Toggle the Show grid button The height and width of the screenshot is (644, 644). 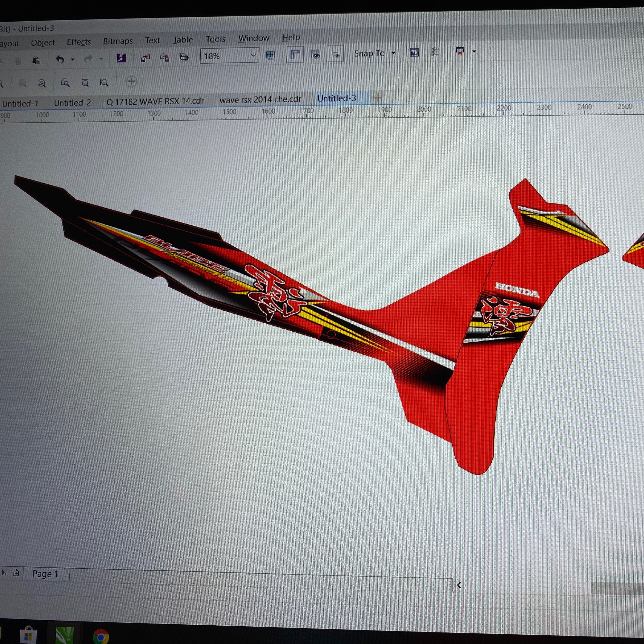(x=315, y=54)
